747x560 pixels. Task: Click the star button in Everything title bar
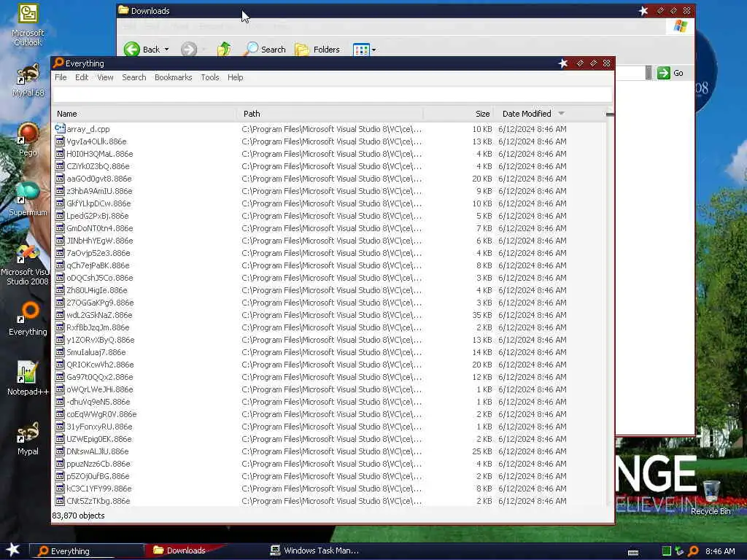tap(563, 63)
